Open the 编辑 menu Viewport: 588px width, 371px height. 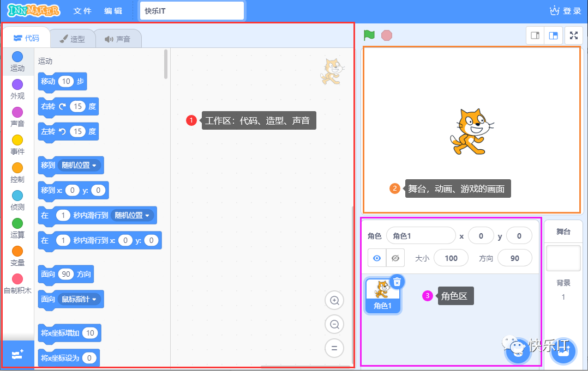(x=113, y=11)
